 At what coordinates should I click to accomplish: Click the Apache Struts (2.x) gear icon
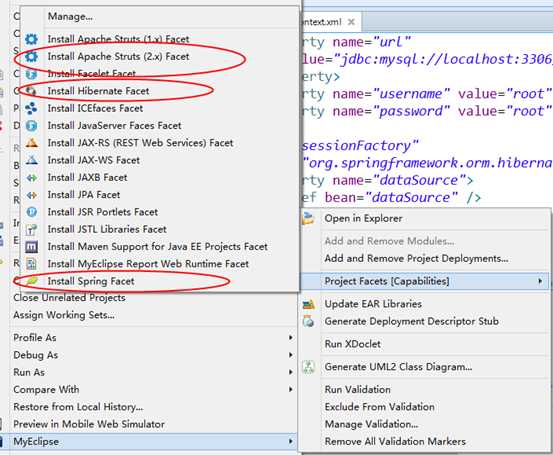coord(31,56)
